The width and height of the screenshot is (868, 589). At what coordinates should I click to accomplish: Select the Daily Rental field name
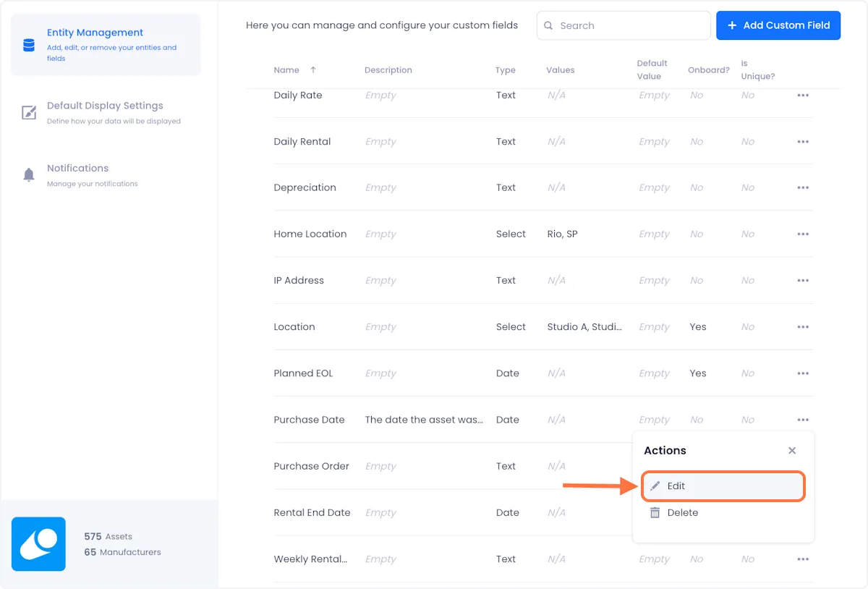point(302,142)
